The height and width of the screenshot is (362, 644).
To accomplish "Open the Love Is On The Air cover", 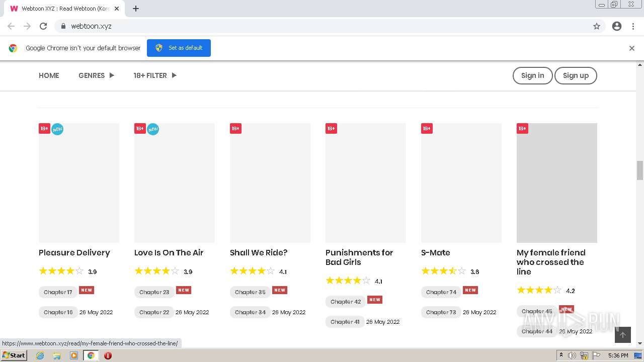I will point(175,183).
